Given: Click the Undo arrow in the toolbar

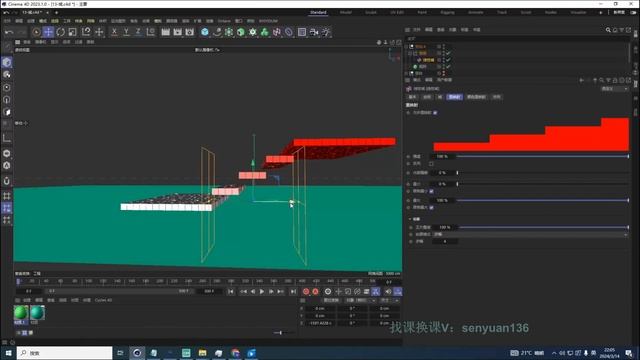Looking at the screenshot, I should pyautogui.click(x=9, y=32).
